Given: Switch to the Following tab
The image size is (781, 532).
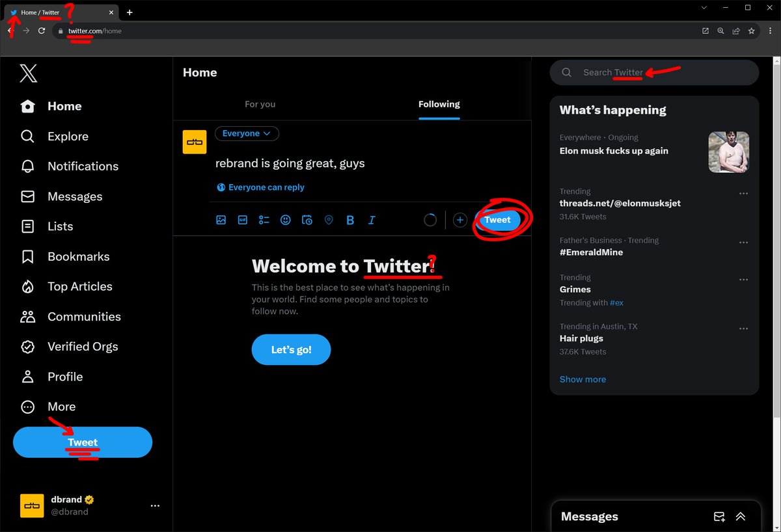Looking at the screenshot, I should tap(439, 104).
